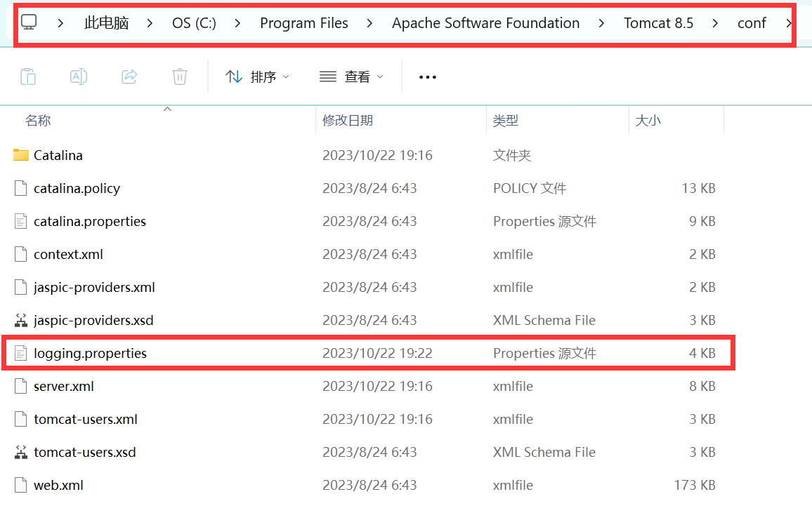Expand the chevron after OS (C:)
812x520 pixels.
click(x=237, y=22)
